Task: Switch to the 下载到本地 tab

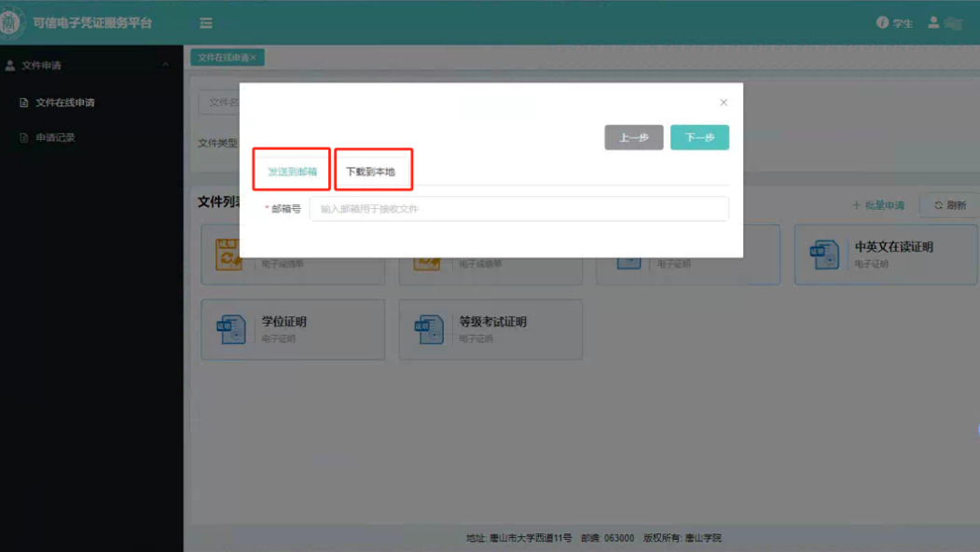Action: tap(370, 172)
